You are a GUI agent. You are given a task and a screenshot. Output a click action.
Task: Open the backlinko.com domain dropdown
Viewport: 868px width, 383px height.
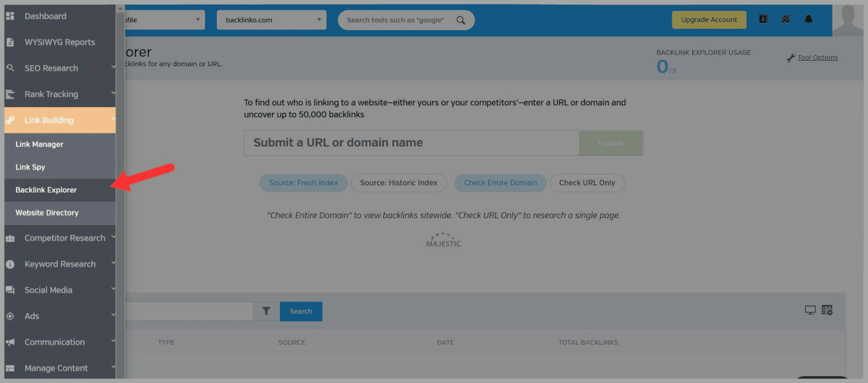coord(271,20)
